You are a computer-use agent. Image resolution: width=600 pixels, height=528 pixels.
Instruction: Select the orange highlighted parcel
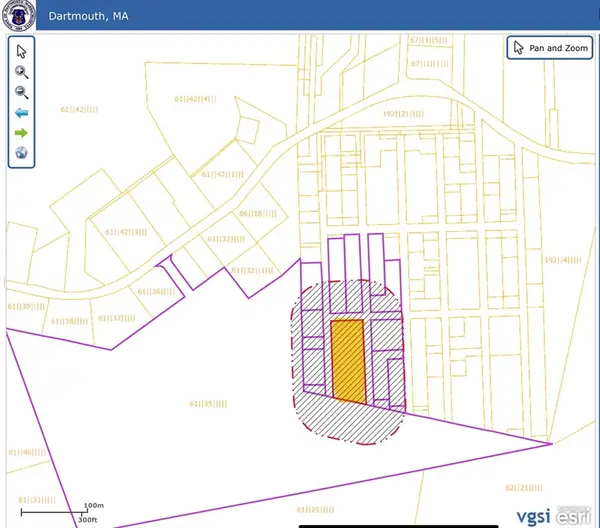tap(348, 360)
